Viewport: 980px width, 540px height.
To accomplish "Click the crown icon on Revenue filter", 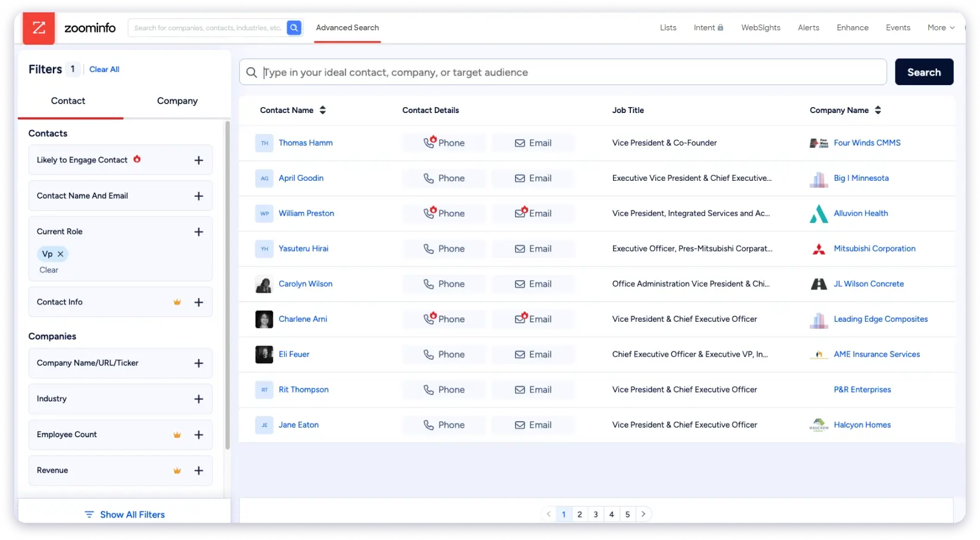I will (177, 470).
